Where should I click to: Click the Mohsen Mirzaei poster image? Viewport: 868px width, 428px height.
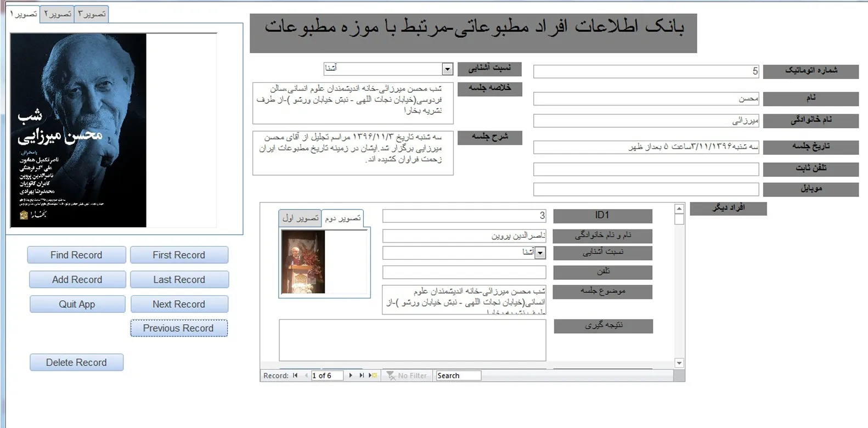point(78,130)
